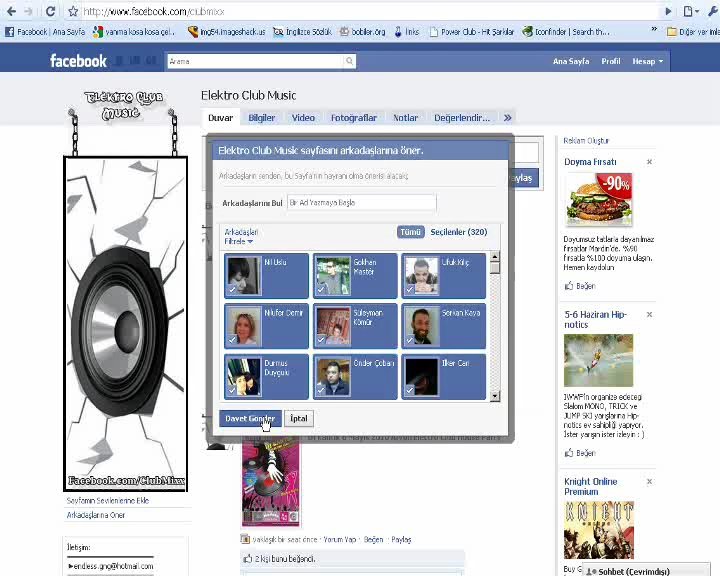This screenshot has height=576, width=720.
Task: Focus the Facebook Arama search field
Action: click(256, 61)
